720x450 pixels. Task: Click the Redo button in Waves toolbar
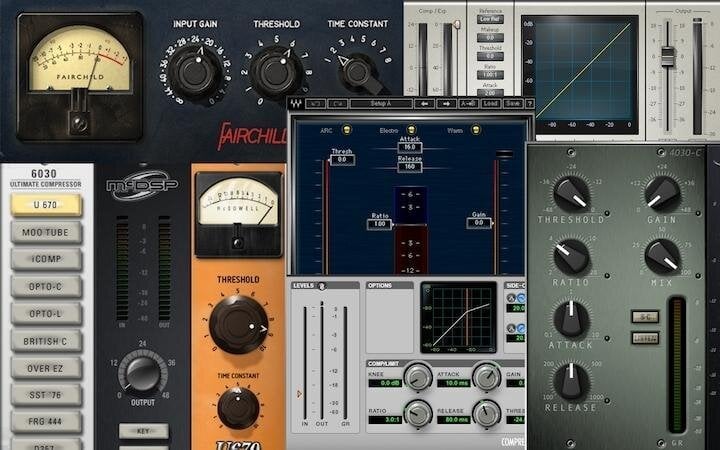(x=338, y=104)
